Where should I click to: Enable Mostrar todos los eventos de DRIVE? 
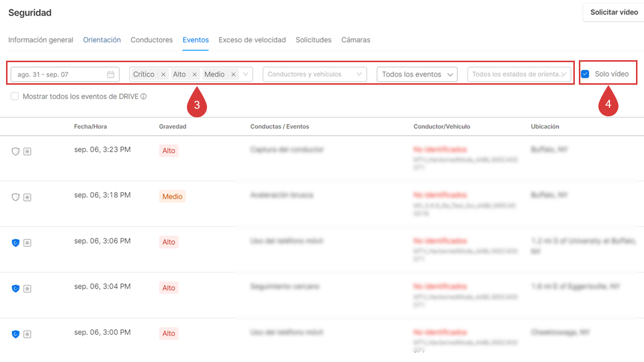point(15,96)
